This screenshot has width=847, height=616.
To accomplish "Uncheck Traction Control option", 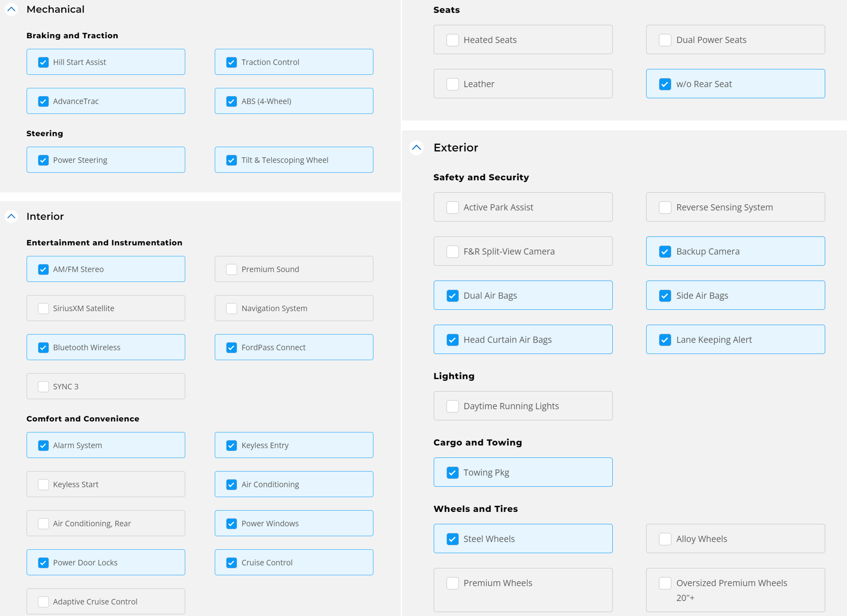I will (231, 62).
